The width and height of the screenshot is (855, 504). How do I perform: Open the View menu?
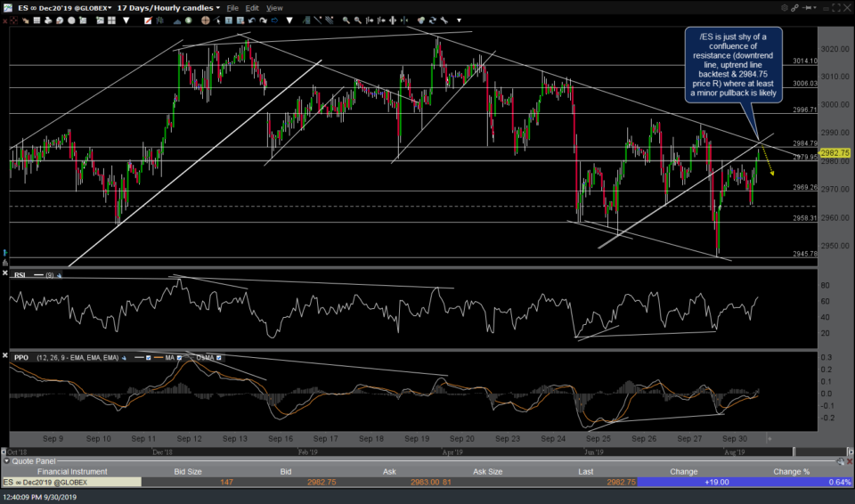[x=274, y=8]
